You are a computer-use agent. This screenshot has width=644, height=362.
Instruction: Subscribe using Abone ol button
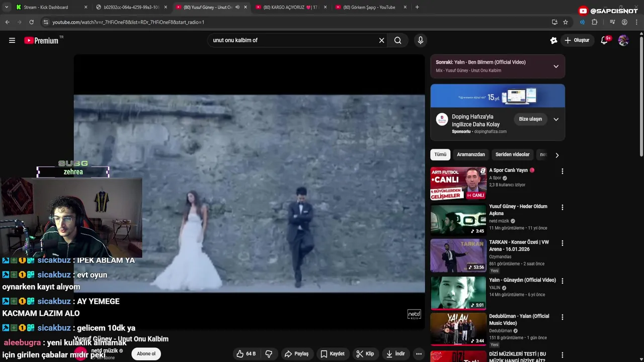tap(146, 353)
